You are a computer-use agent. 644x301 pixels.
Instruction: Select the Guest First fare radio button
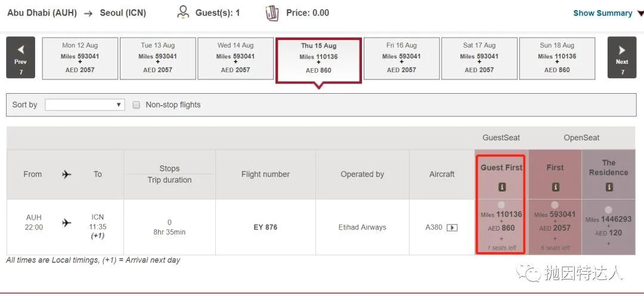(501, 205)
